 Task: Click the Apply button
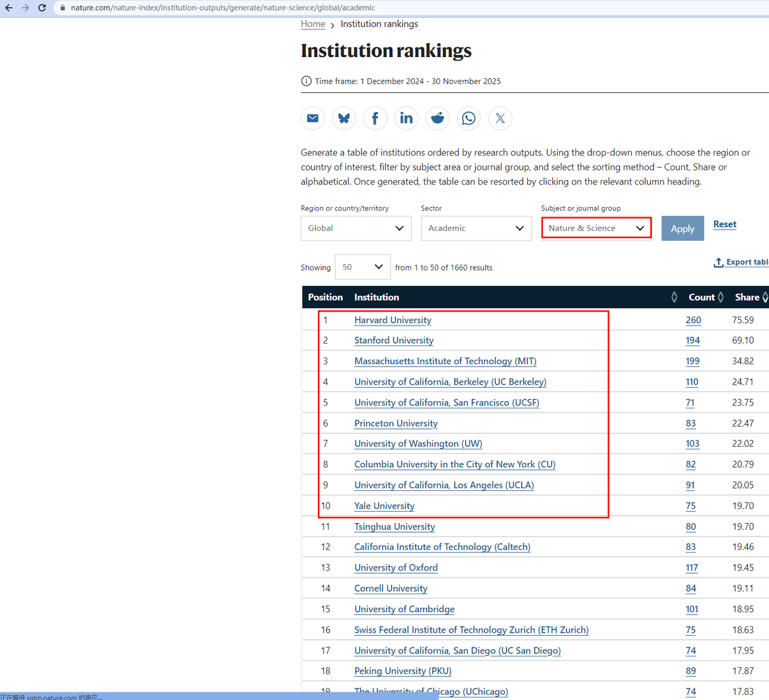click(x=682, y=228)
